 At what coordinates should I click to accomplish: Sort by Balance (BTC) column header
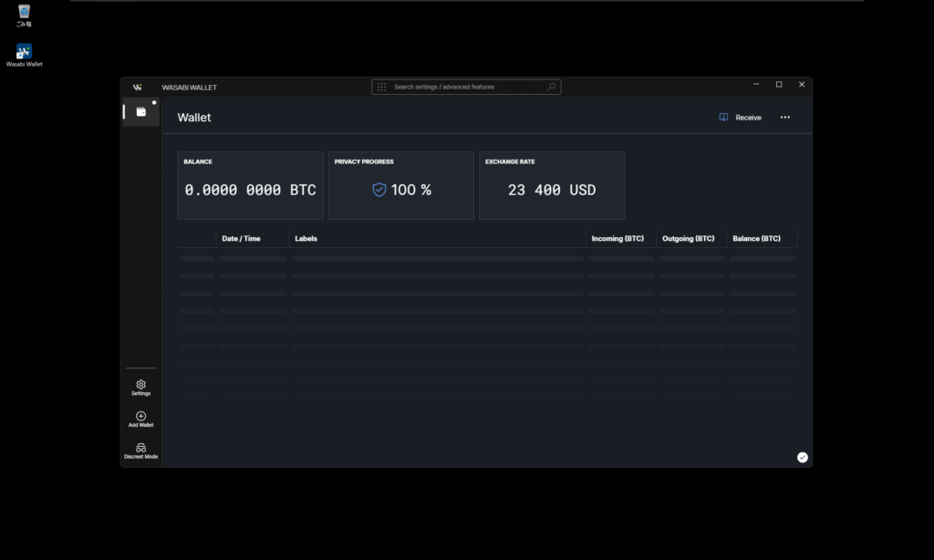tap(756, 238)
